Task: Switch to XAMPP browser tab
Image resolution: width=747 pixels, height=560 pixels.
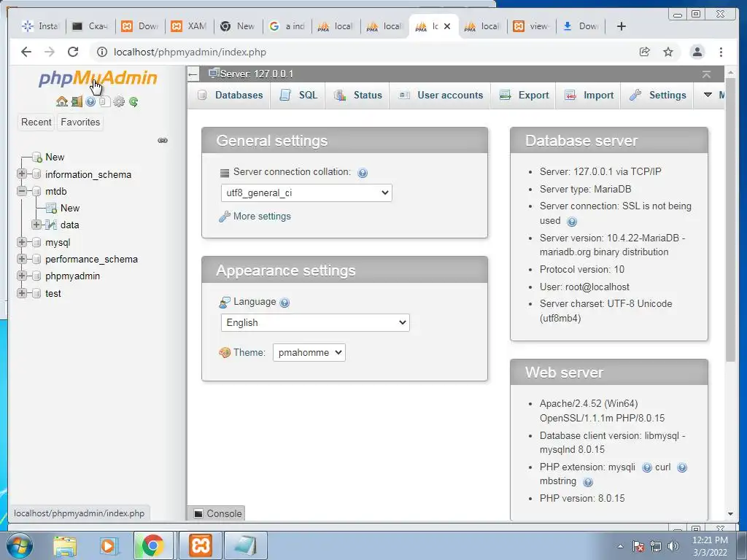Action: click(x=189, y=26)
